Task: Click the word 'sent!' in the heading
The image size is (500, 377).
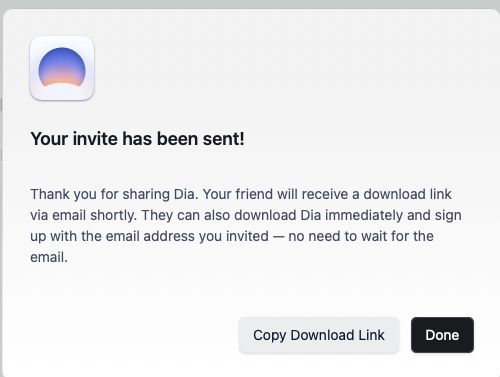Action: [224, 139]
